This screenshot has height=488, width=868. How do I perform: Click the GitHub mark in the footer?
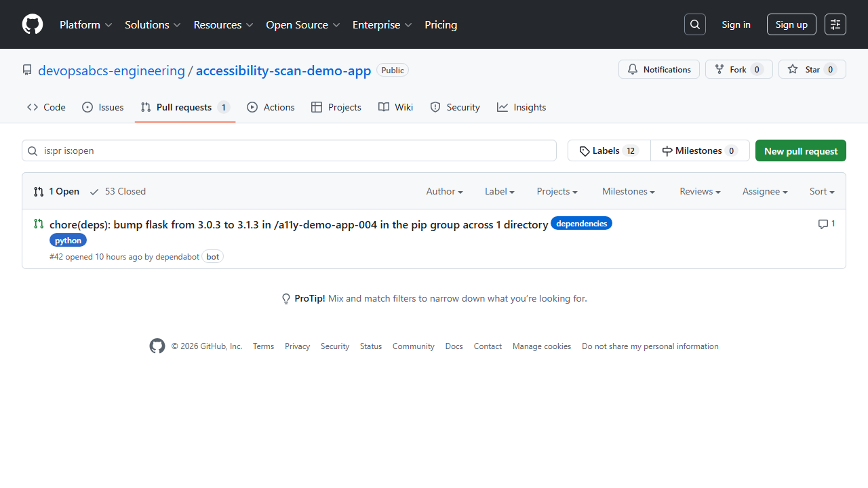(x=157, y=346)
